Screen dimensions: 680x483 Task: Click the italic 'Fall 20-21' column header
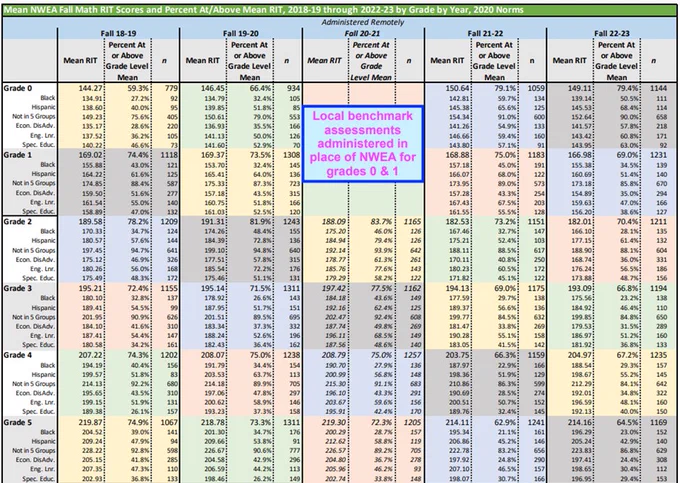(x=363, y=33)
